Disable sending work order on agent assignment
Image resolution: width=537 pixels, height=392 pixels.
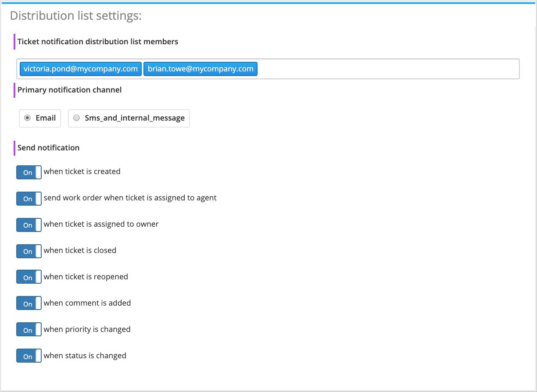point(29,199)
